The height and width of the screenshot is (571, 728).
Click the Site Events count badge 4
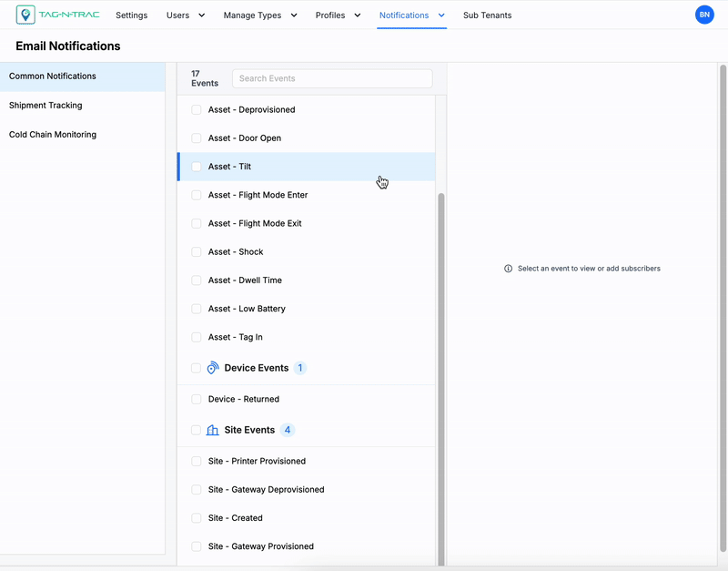tap(288, 430)
